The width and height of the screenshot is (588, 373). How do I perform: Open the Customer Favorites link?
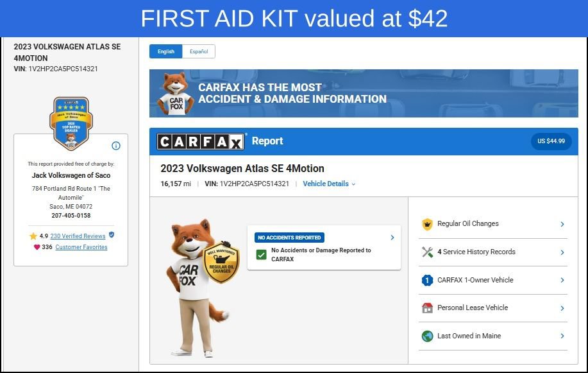click(81, 247)
